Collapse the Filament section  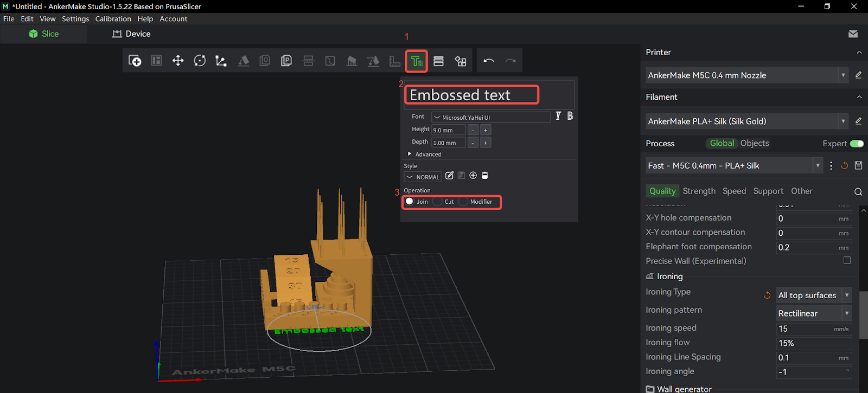coord(859,97)
